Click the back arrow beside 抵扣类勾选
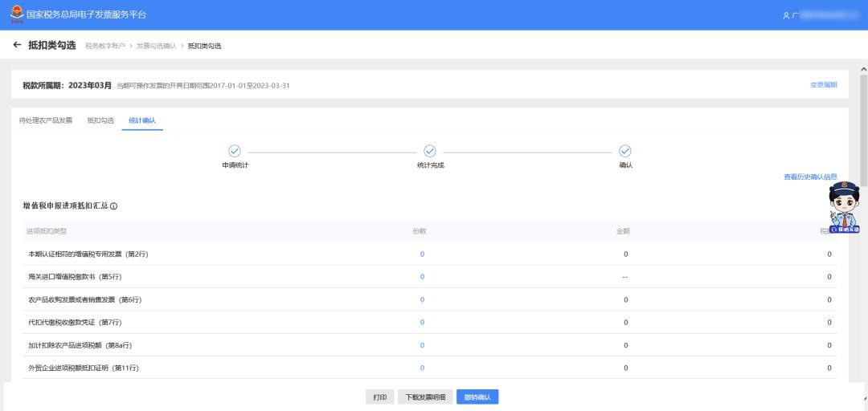 18,45
